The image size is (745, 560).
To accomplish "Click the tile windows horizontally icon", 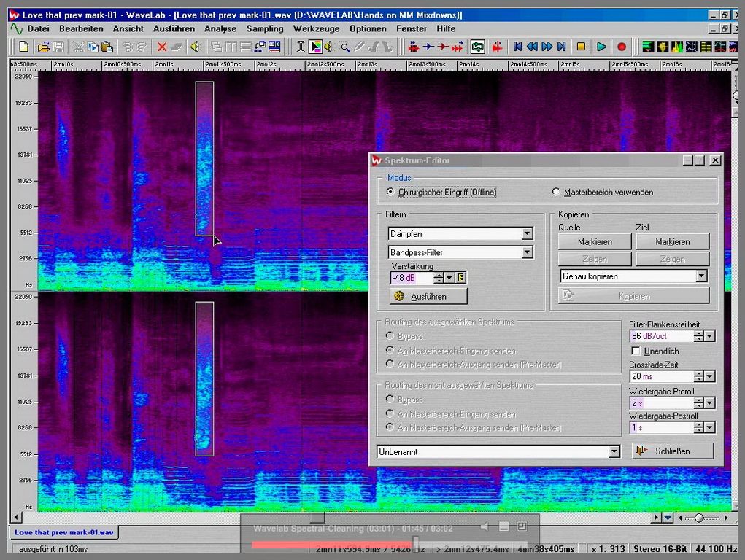I will (246, 47).
